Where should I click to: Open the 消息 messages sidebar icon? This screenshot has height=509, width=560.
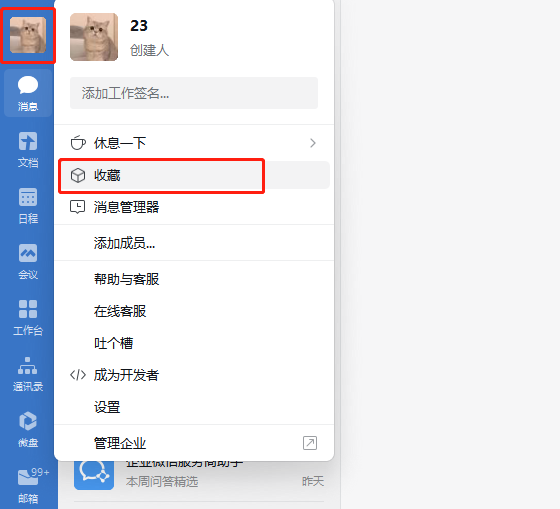point(28,93)
